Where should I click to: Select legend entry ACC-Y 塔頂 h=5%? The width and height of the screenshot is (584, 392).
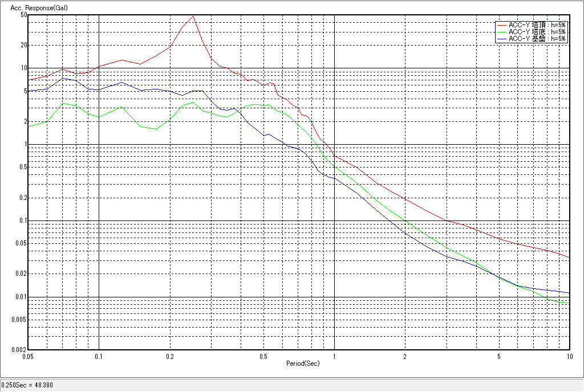click(537, 25)
